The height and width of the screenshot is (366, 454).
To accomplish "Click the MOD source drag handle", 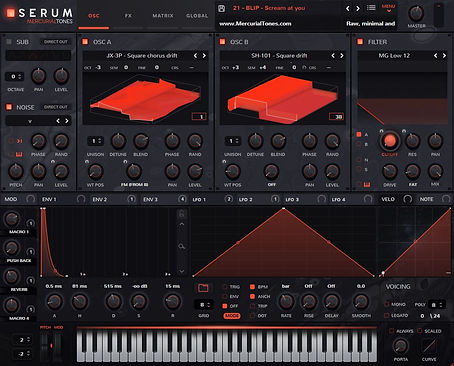I will [x=30, y=199].
